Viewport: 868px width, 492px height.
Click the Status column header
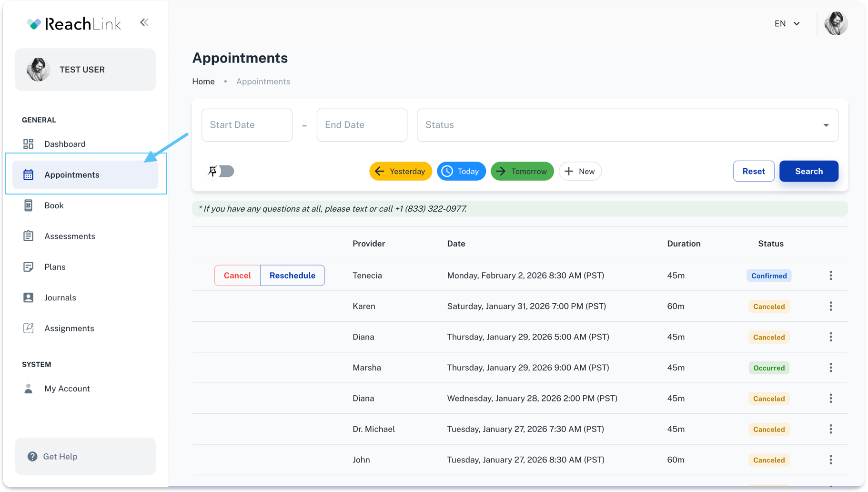(771, 244)
